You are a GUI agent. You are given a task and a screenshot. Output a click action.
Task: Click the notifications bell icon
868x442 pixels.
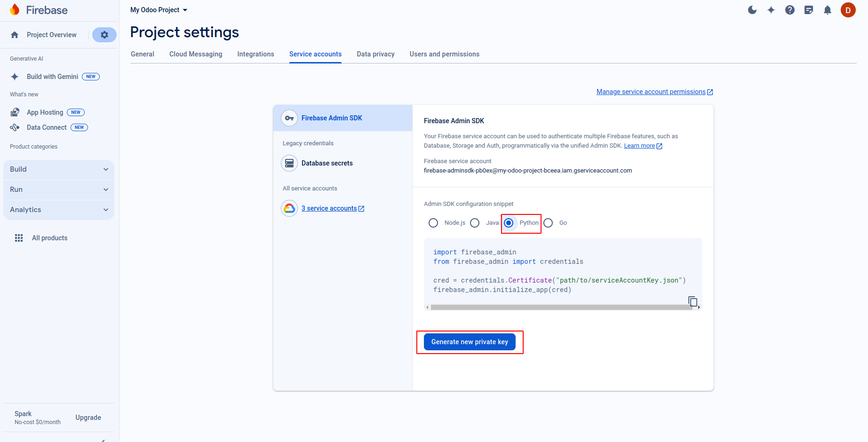[828, 10]
